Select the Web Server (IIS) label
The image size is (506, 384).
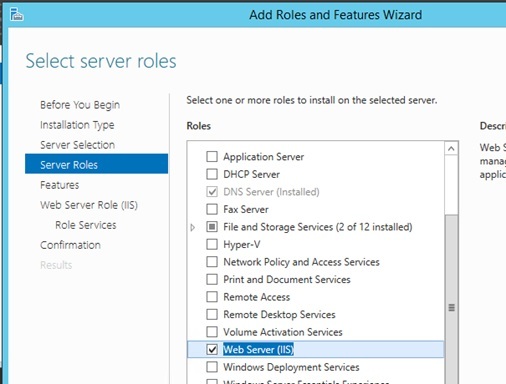point(258,349)
